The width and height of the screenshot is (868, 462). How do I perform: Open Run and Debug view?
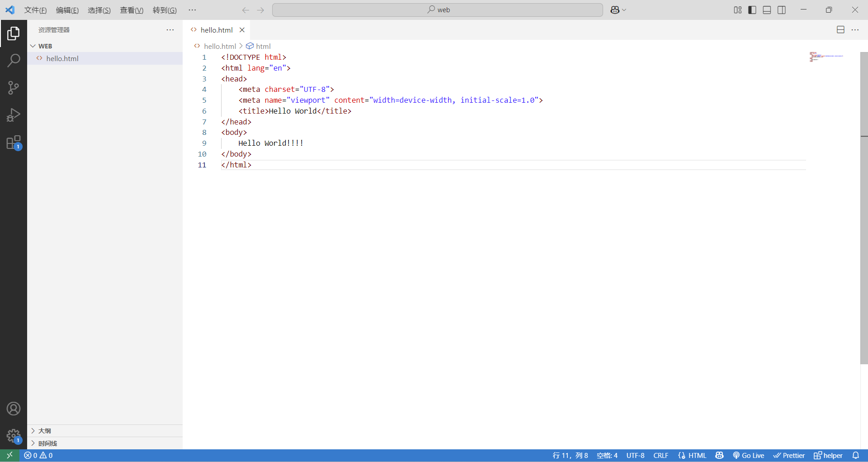pyautogui.click(x=14, y=115)
